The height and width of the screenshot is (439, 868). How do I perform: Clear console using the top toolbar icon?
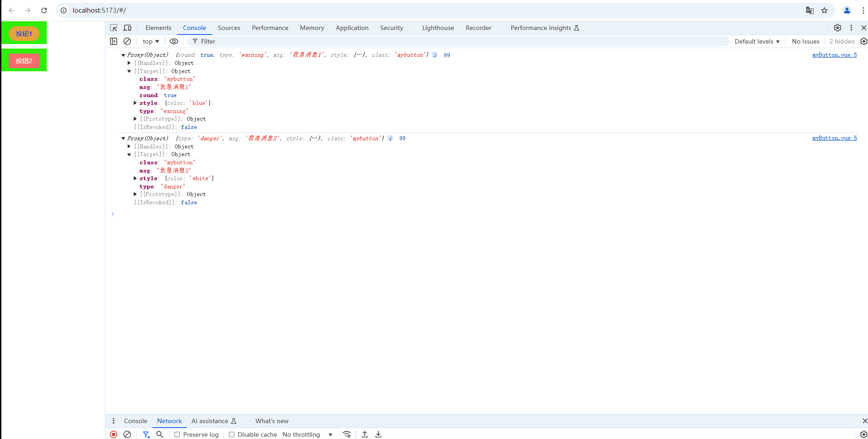pos(127,41)
